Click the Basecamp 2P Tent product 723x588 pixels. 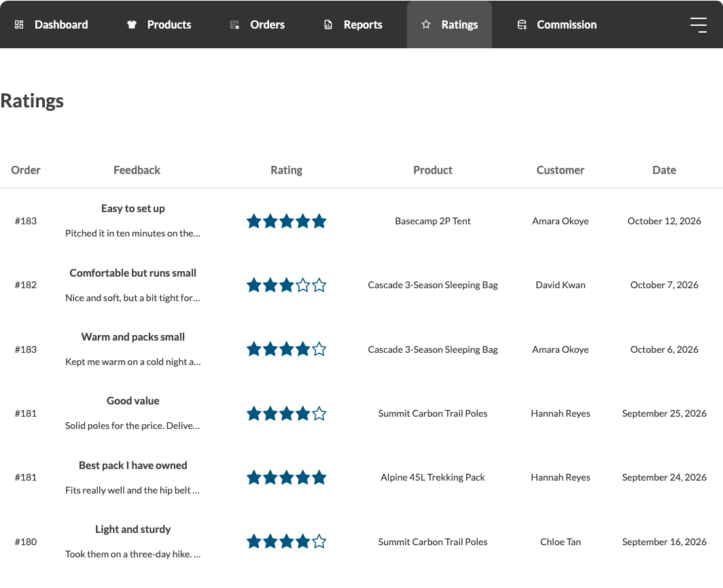tap(432, 221)
